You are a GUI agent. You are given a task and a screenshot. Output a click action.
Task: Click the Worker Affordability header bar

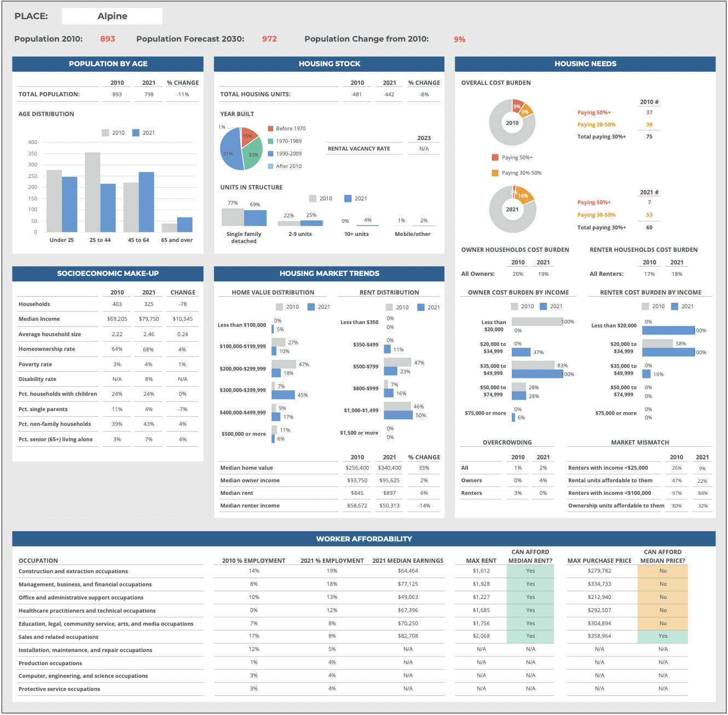[363, 539]
